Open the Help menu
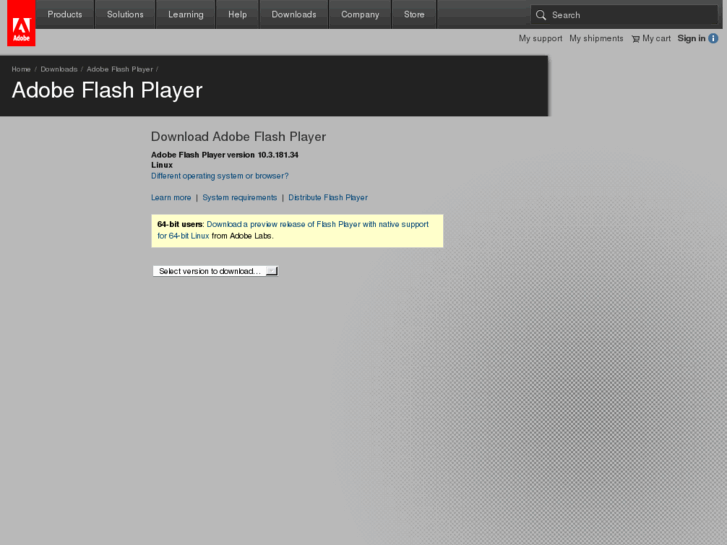The image size is (727, 545). pos(237,14)
